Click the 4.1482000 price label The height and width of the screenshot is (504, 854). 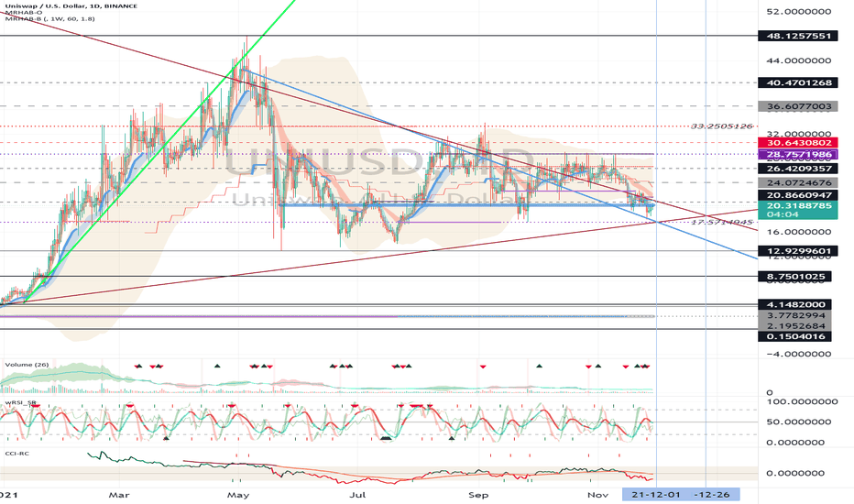tap(795, 304)
